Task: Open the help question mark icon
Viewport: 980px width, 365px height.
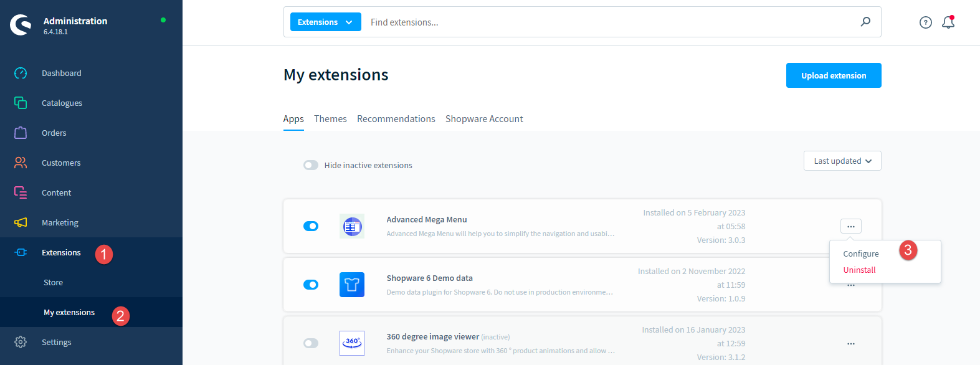Action: [926, 22]
